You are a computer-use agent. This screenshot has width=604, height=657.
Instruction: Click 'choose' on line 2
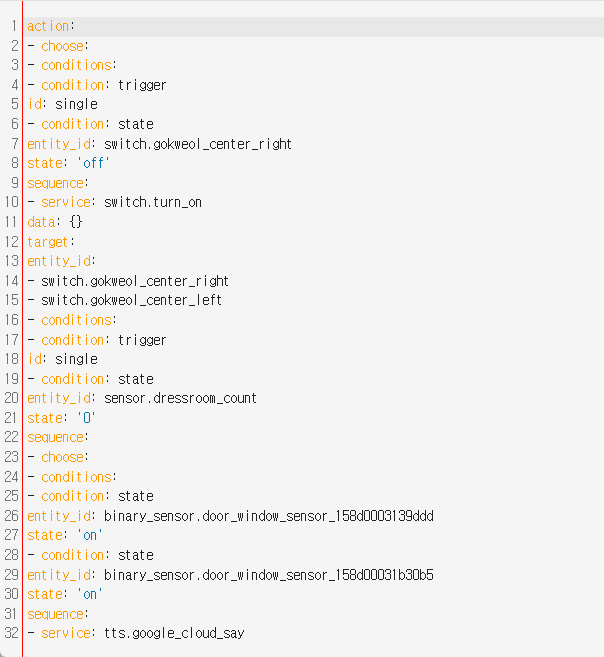(x=62, y=46)
